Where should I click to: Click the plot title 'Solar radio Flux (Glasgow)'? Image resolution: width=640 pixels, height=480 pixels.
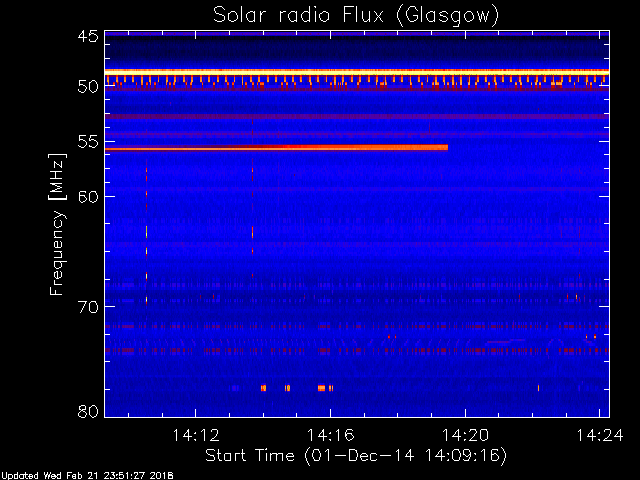coord(356,16)
